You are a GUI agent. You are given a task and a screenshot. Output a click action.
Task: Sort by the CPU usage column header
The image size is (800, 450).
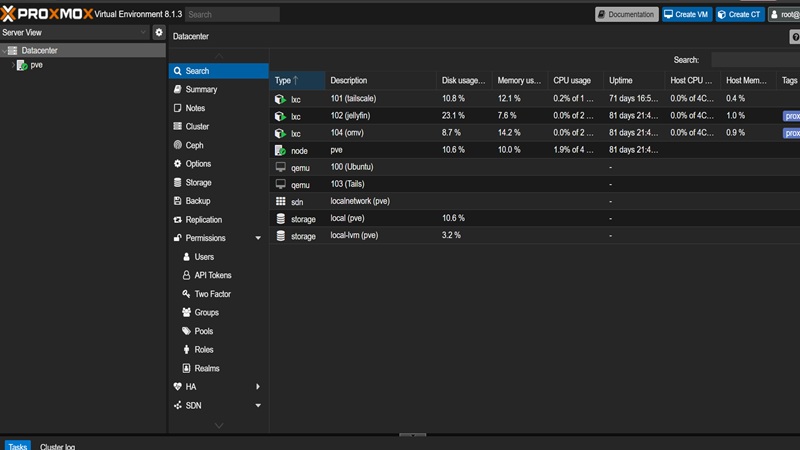pos(576,81)
